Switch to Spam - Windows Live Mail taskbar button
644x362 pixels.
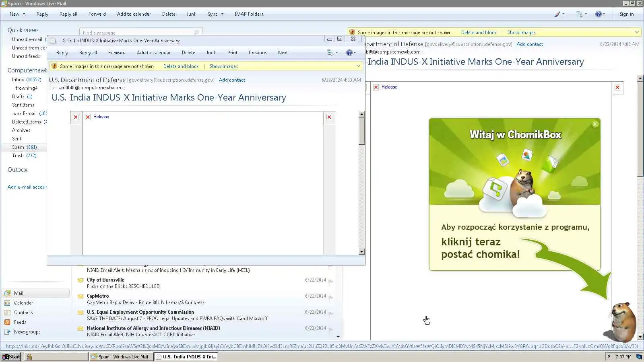click(122, 357)
